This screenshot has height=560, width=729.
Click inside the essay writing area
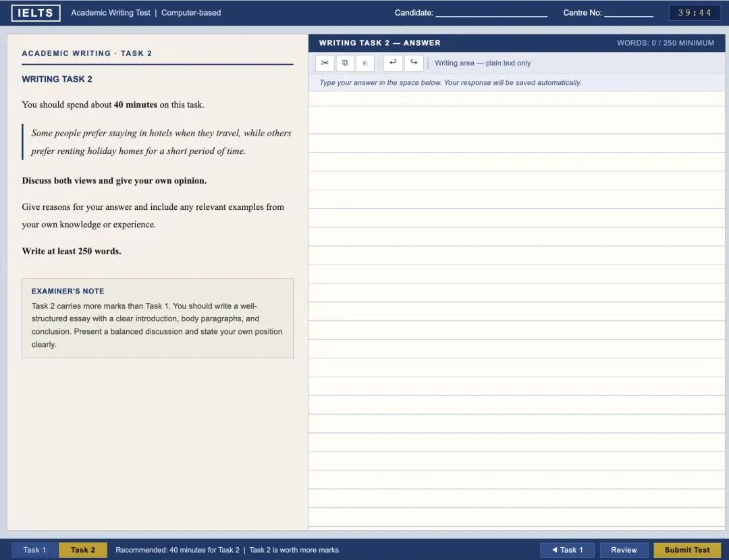pyautogui.click(x=516, y=310)
